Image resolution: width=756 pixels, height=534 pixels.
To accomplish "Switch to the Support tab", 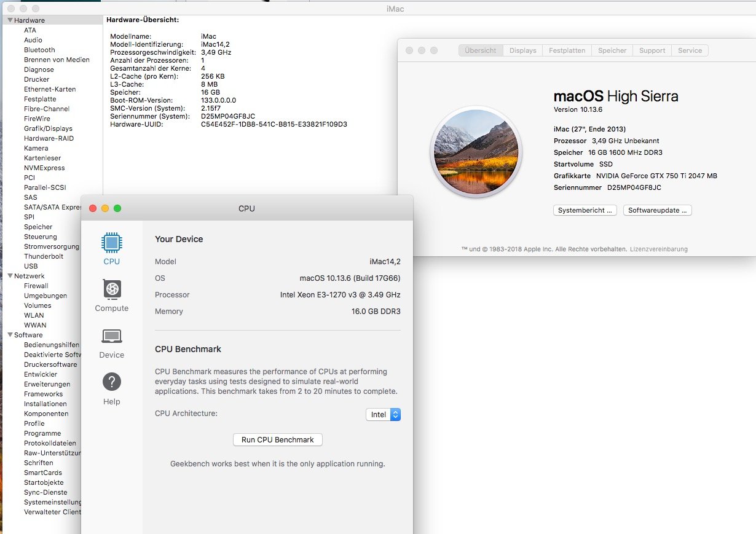I will [652, 50].
